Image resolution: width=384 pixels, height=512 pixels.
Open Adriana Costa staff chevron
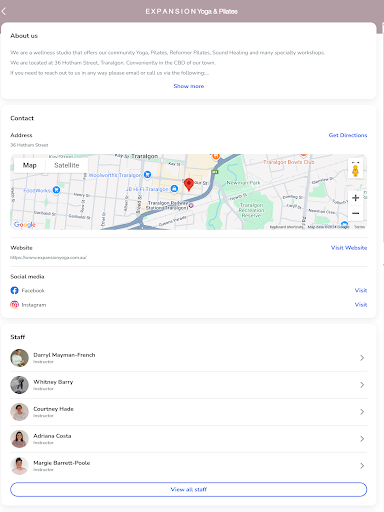(362, 439)
